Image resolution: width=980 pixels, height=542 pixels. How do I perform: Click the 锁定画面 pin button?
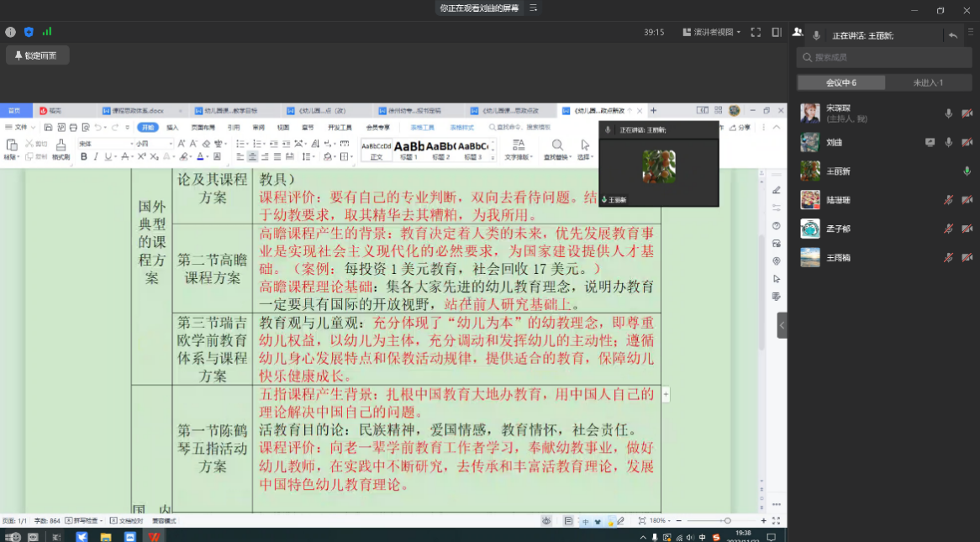[x=37, y=55]
